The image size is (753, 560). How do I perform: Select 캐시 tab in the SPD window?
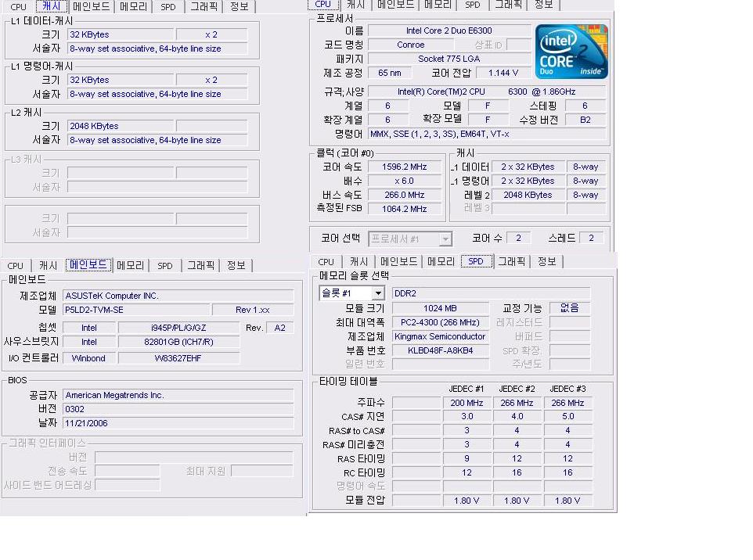pos(358,261)
